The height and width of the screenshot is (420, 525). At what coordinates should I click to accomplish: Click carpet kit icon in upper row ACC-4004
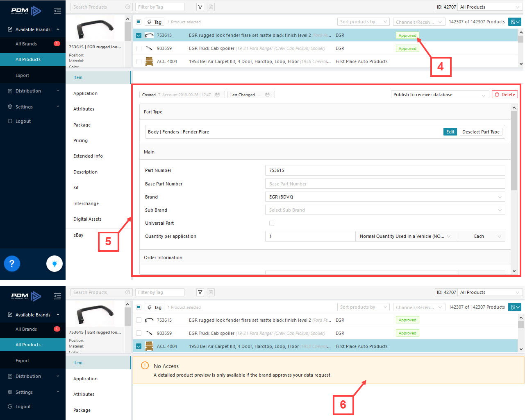click(x=149, y=61)
